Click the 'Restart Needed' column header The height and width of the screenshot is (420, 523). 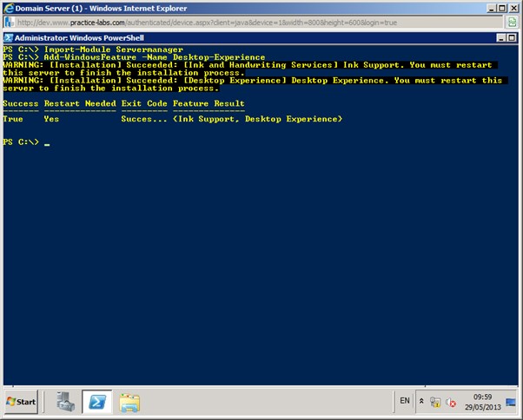(x=80, y=103)
